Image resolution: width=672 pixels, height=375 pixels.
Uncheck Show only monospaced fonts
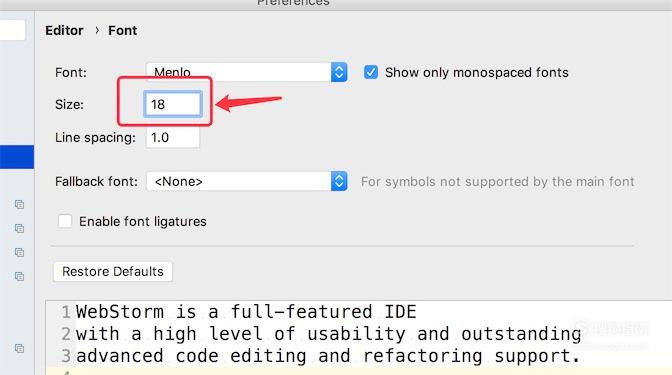371,72
